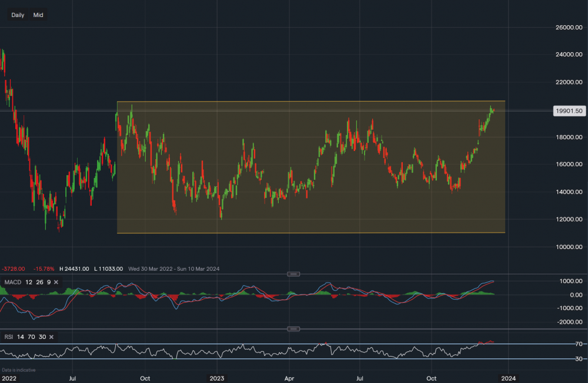Open the Daily timeframe dropdown
Screen dimensions: 588x383
pyautogui.click(x=18, y=15)
